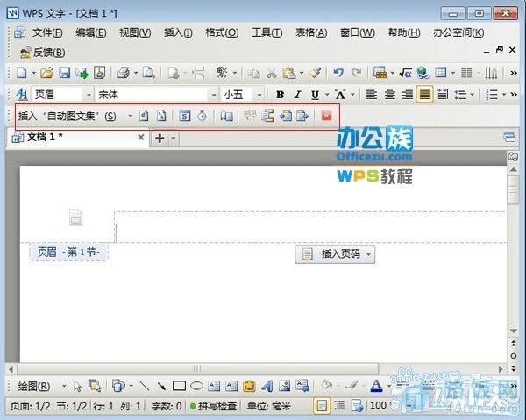Save the document with the floppy icon
Image resolution: width=526 pixels, height=420 pixels.
click(x=64, y=73)
